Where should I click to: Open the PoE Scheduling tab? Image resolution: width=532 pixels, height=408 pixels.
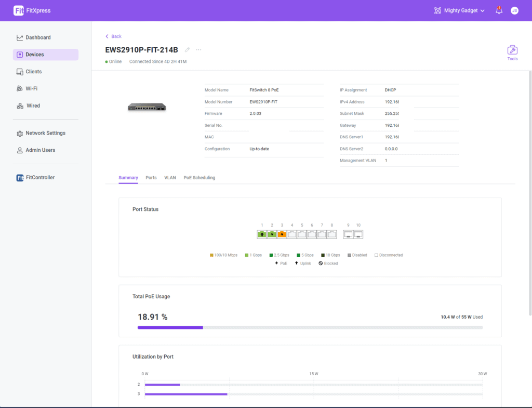click(x=199, y=178)
